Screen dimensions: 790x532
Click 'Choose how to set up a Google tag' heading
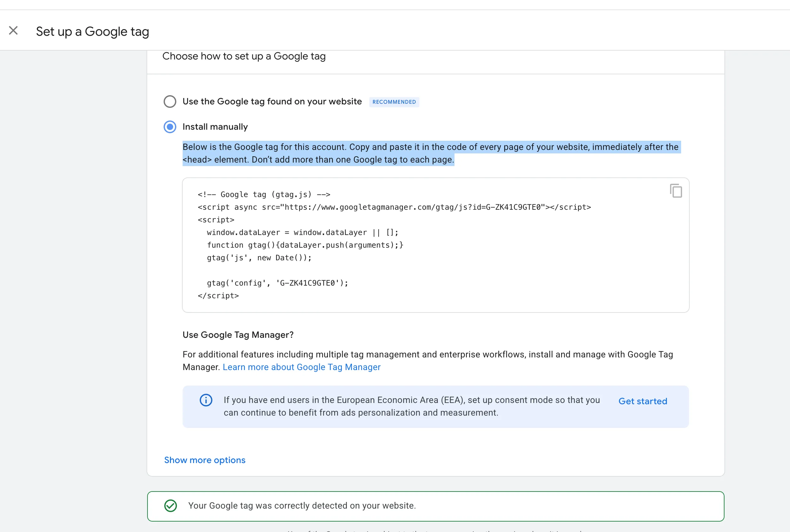244,56
